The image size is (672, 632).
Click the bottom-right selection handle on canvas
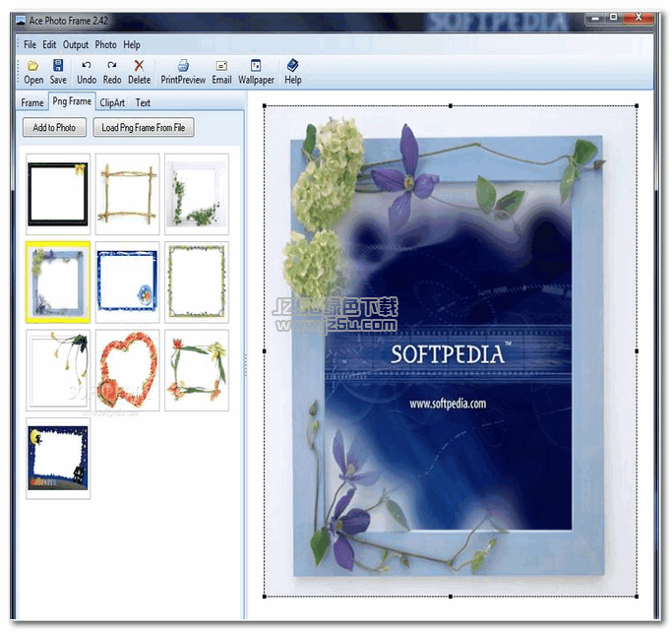pos(637,597)
